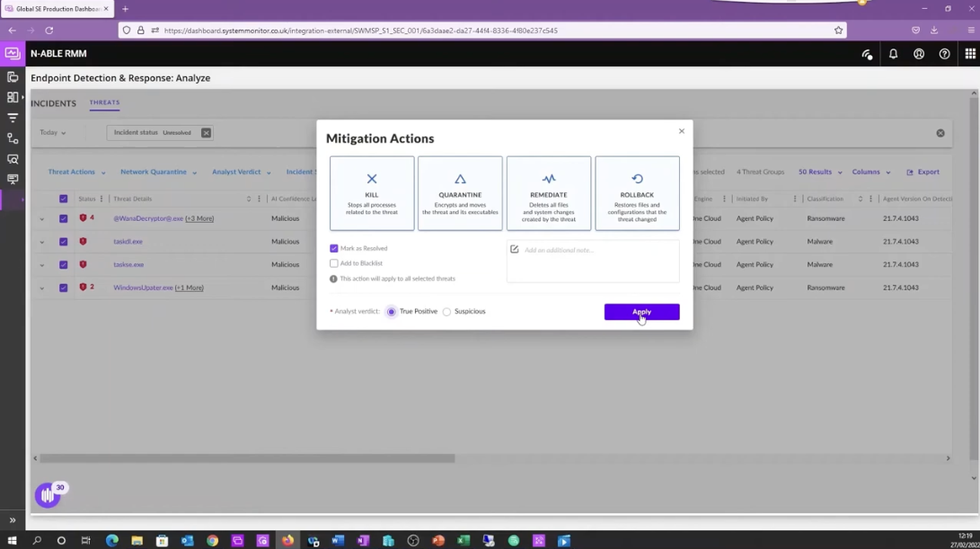Open the taskse.exe threat link
Image resolution: width=980 pixels, height=549 pixels.
128,264
